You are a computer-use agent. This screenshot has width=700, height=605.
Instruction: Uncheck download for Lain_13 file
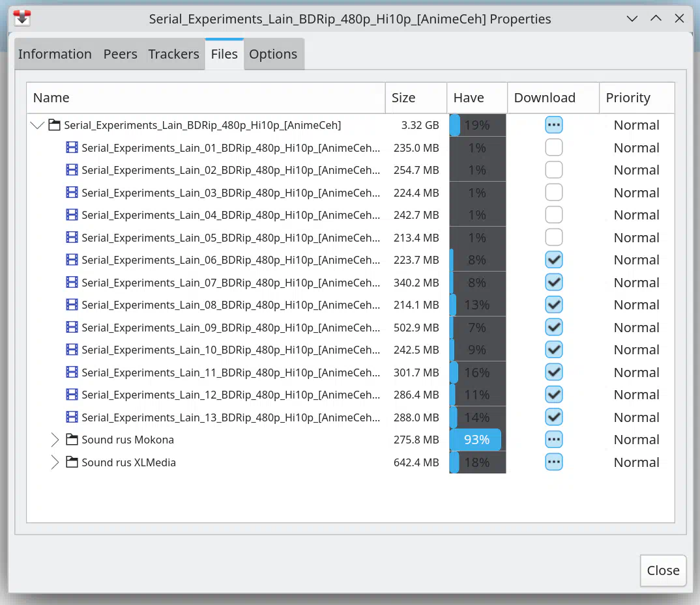553,417
